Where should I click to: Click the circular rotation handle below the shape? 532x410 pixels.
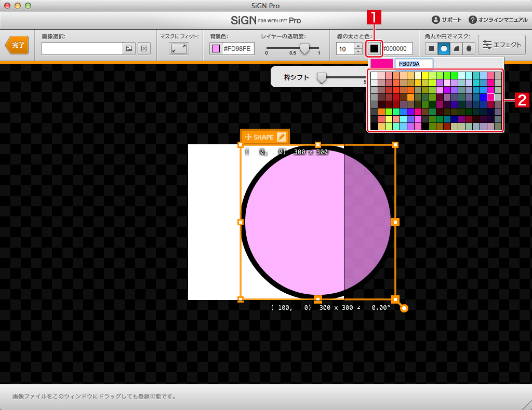(404, 308)
